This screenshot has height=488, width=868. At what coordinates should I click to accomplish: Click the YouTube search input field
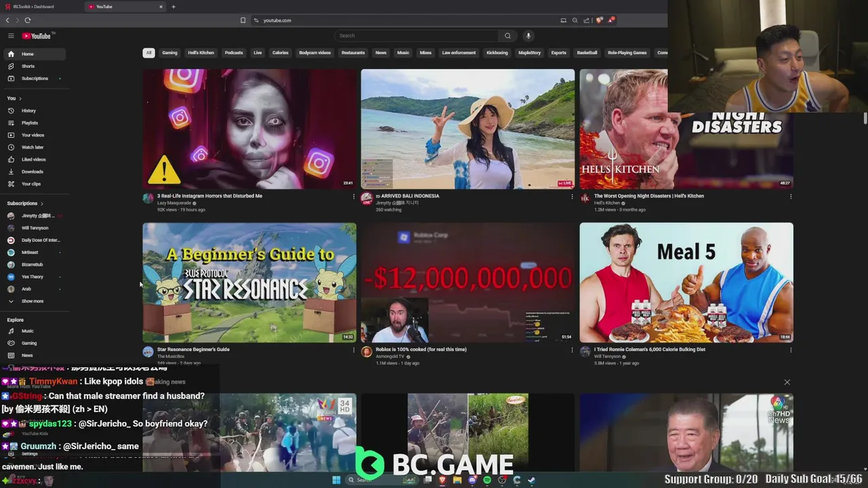pos(416,36)
